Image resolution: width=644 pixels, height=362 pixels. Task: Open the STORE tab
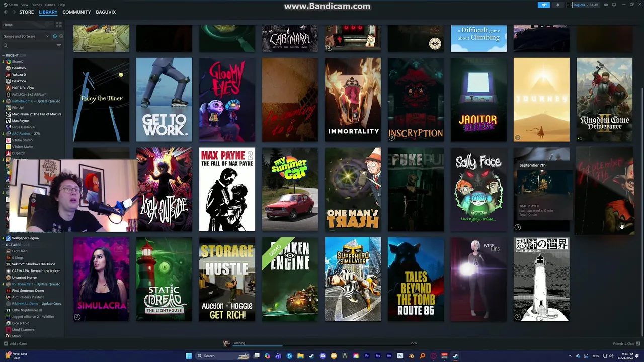[x=27, y=12]
